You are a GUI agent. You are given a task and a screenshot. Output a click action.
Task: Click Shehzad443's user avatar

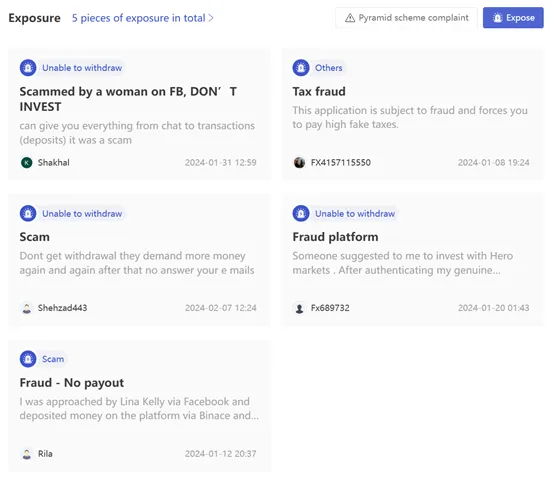click(x=26, y=308)
